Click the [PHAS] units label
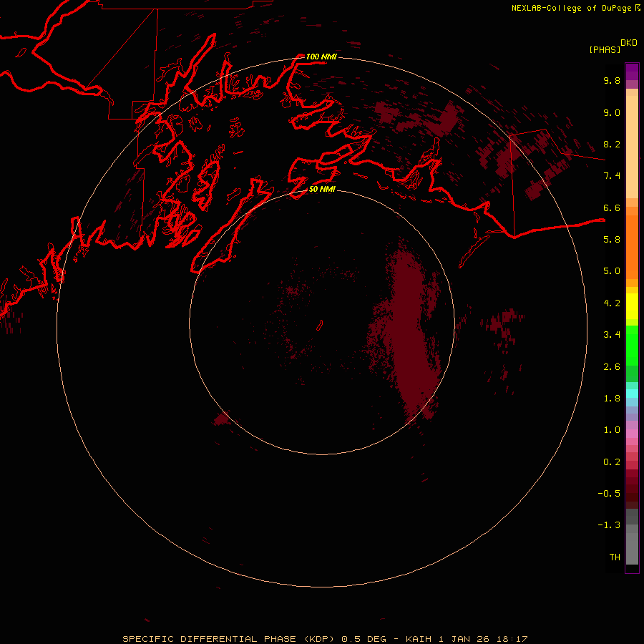 click(605, 50)
